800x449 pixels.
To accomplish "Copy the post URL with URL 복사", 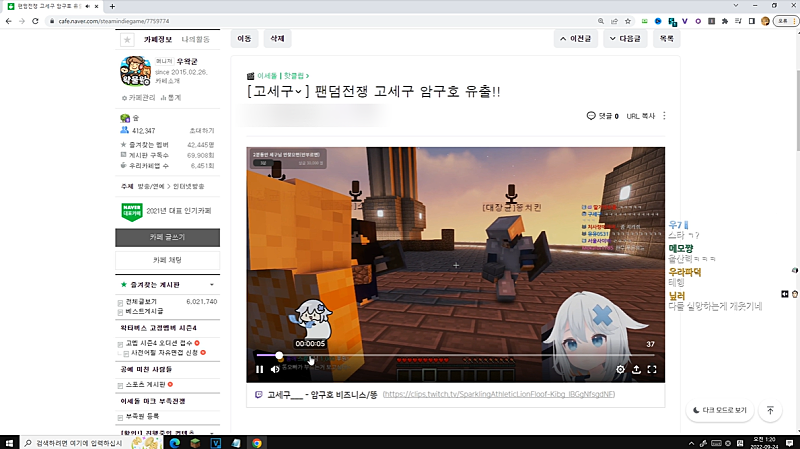I will pos(640,116).
